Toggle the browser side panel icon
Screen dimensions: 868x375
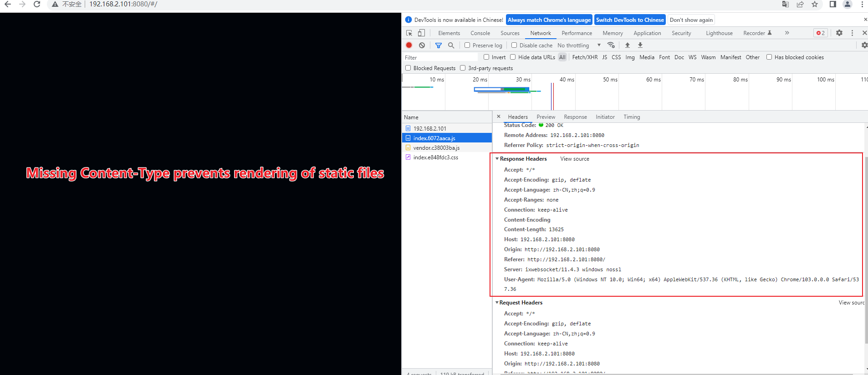[833, 4]
